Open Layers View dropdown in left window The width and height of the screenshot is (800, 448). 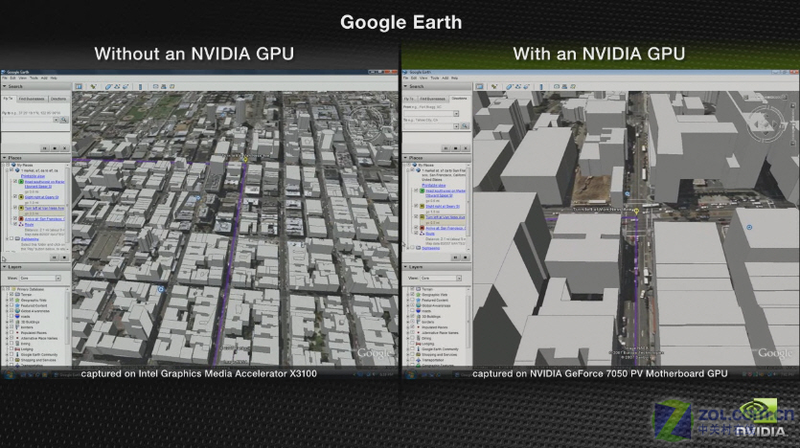coord(58,278)
